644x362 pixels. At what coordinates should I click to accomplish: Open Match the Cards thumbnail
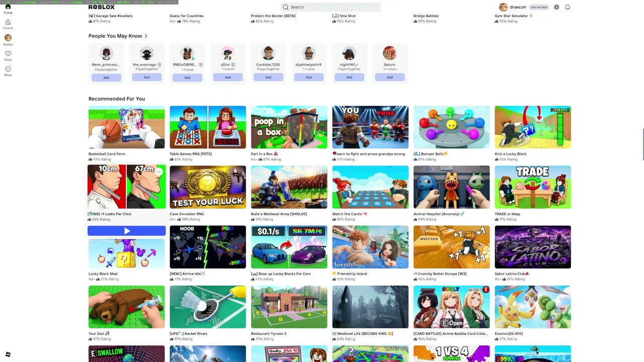coord(370,187)
